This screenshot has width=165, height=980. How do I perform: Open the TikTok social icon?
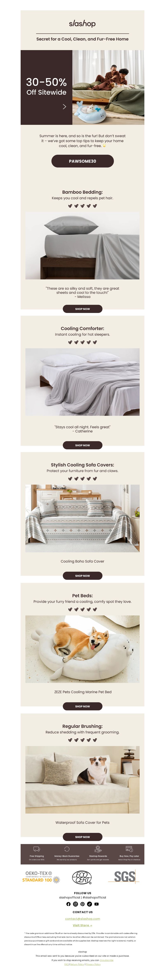(x=89, y=904)
